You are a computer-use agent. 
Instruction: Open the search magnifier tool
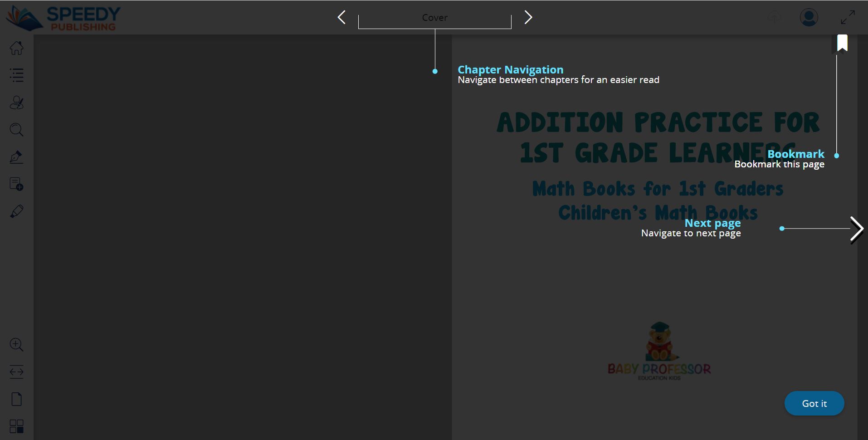coord(17,130)
